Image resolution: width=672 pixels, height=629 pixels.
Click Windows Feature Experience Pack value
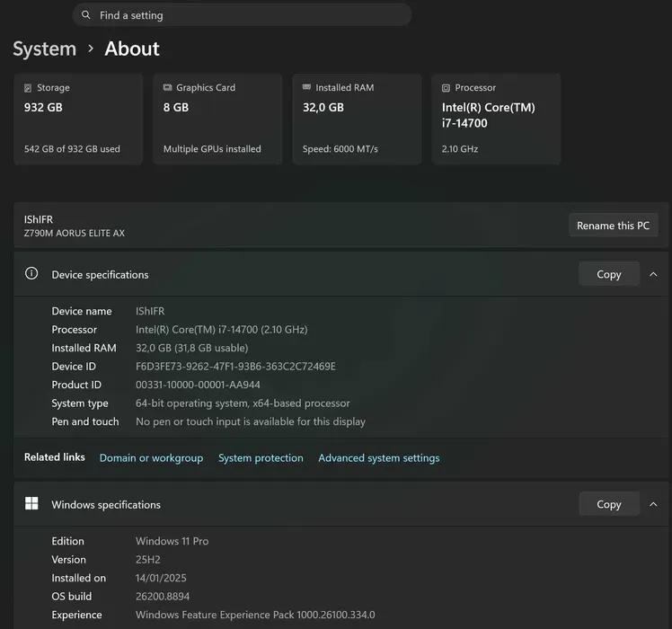pyautogui.click(x=255, y=615)
